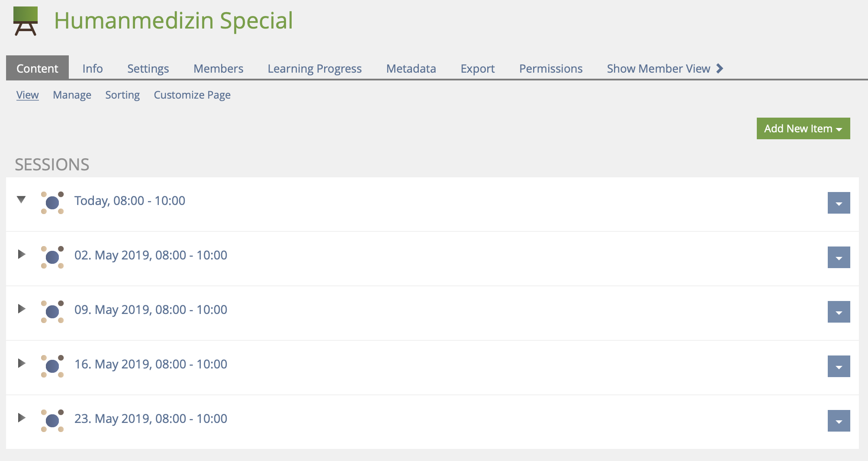The width and height of the screenshot is (868, 461).
Task: Expand the 16. May 2019 session details
Action: 21,363
